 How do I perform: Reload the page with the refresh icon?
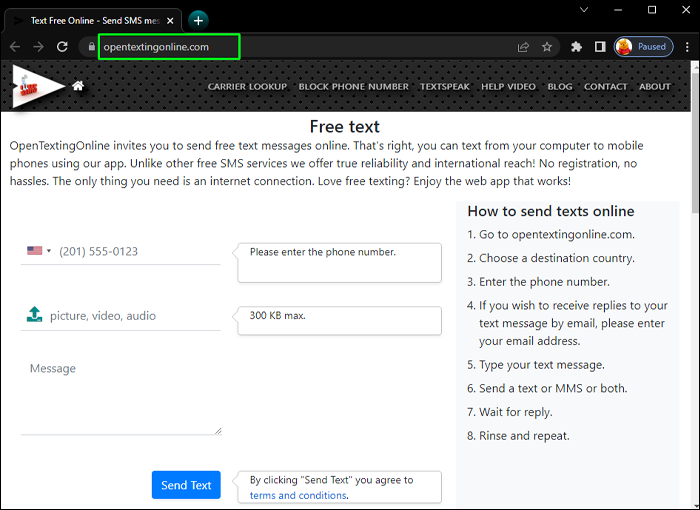pos(62,46)
